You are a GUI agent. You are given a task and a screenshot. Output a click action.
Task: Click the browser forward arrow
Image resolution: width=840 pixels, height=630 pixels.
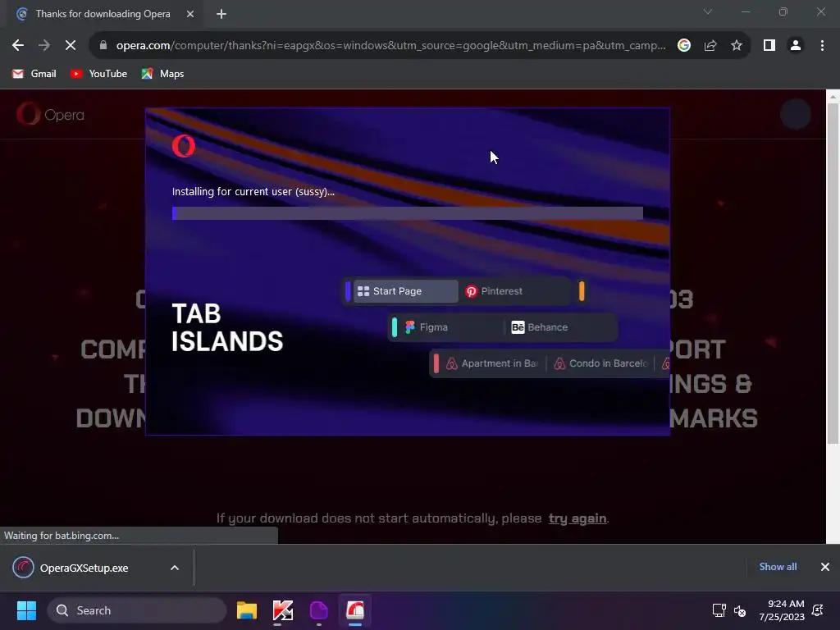pos(44,46)
